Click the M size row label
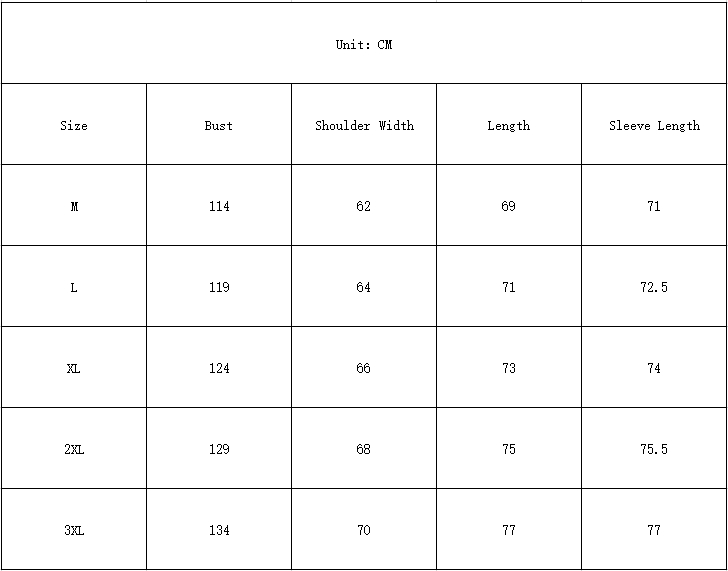Image resolution: width=728 pixels, height=571 pixels. 74,207
